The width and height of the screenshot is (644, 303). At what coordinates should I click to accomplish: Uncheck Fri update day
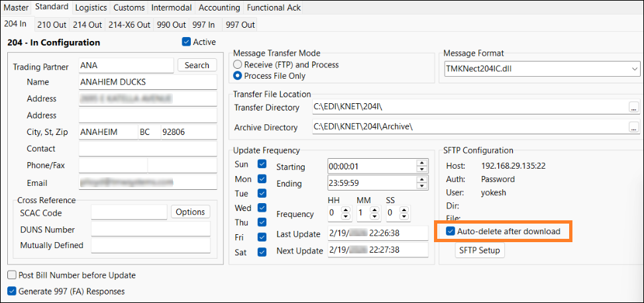tap(262, 237)
